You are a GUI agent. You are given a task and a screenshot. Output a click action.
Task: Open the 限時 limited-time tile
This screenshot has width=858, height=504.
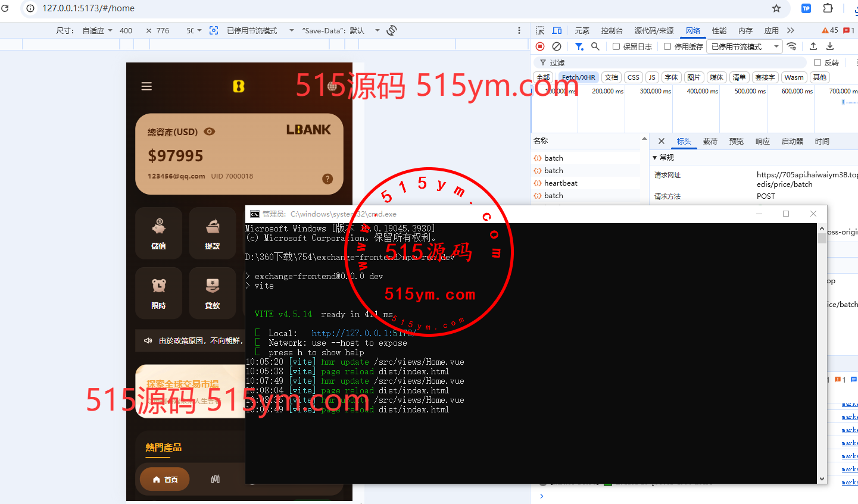(x=159, y=293)
